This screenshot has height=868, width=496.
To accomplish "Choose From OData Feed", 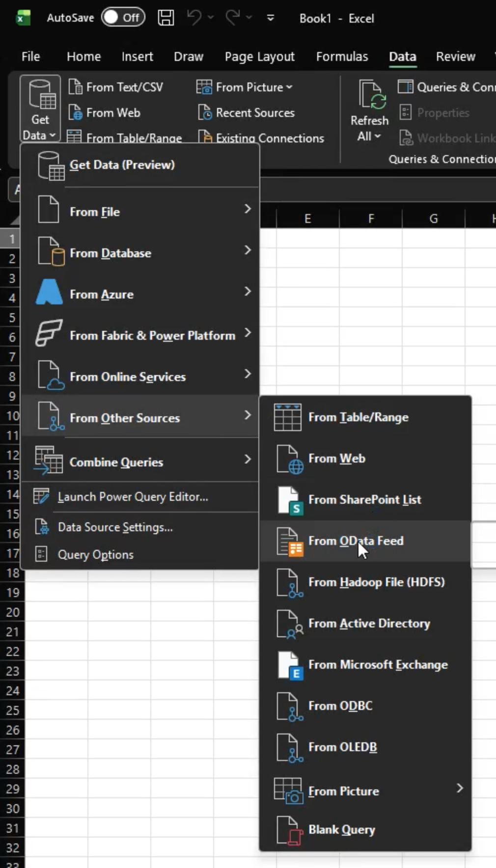I will 365,541.
